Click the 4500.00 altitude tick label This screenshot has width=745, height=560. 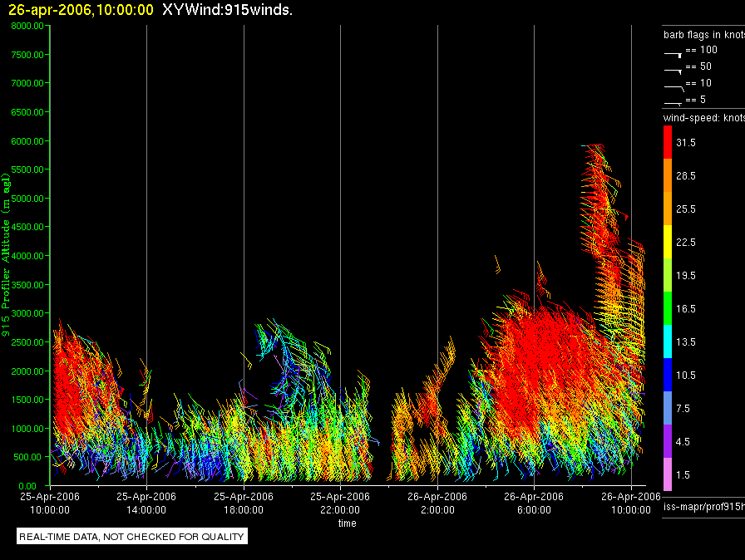coord(27,227)
